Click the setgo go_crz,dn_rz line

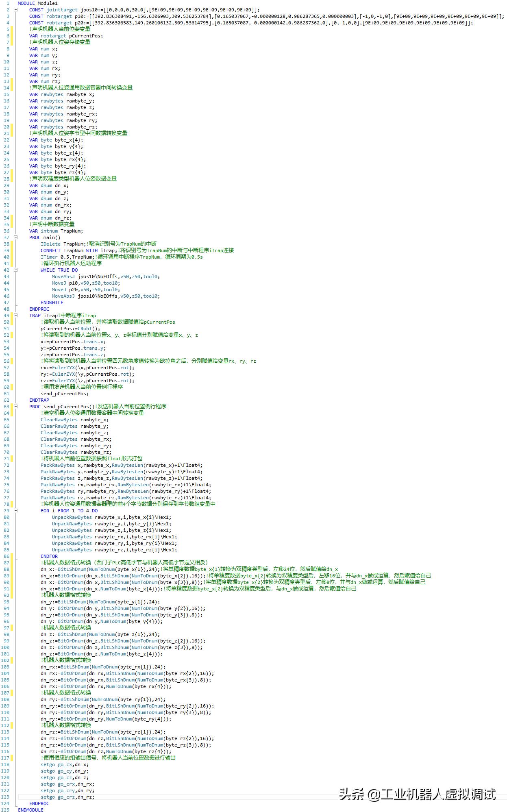(67, 797)
